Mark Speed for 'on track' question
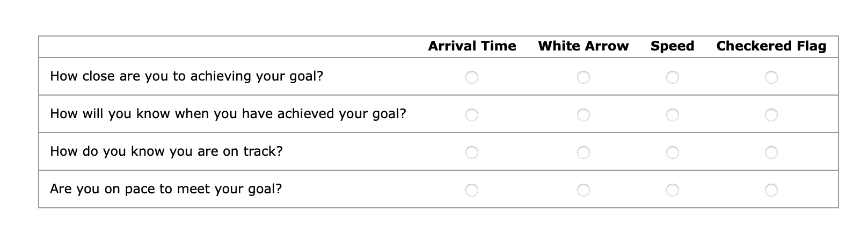868x225 pixels. click(x=673, y=153)
